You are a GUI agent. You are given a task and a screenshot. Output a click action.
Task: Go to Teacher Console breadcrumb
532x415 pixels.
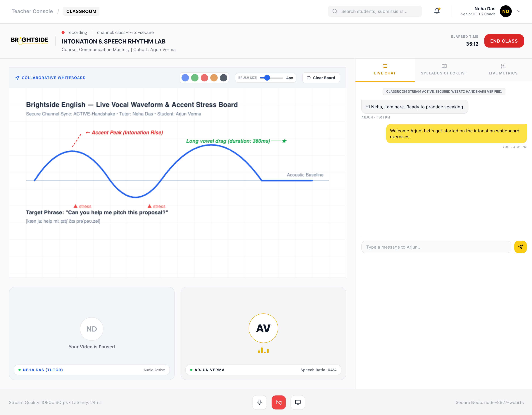[32, 11]
